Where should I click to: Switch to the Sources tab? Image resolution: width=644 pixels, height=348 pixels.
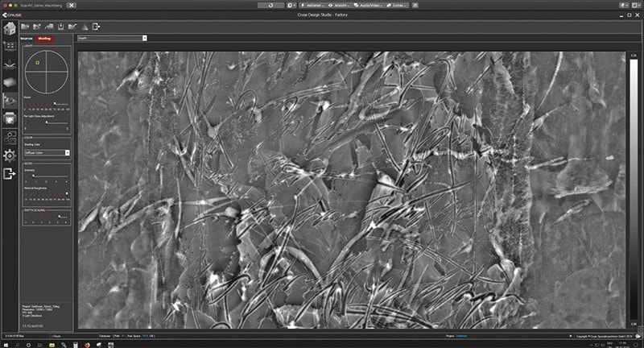[27, 39]
